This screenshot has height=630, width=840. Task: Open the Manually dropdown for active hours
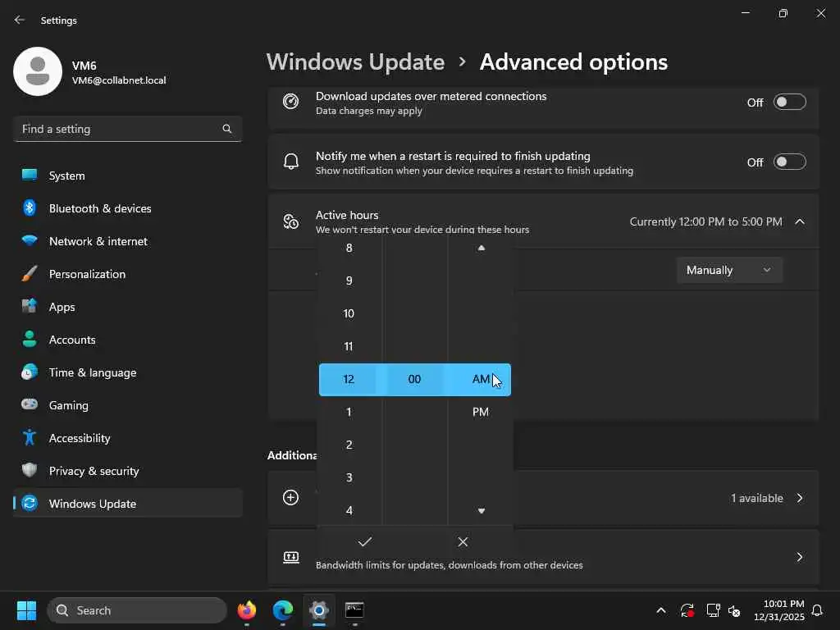pyautogui.click(x=729, y=270)
